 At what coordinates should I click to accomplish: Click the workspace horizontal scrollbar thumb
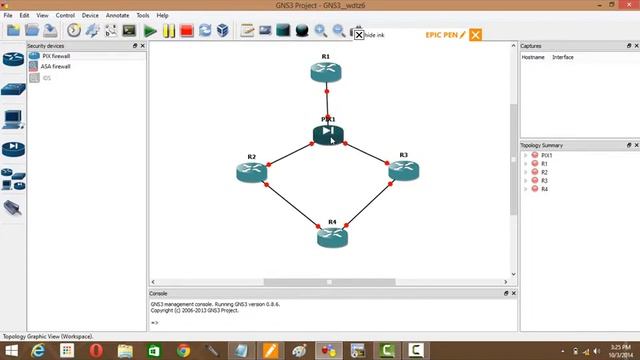(329, 282)
